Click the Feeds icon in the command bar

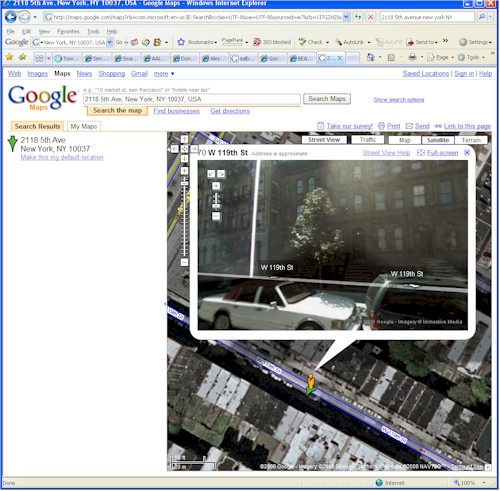tap(391, 58)
